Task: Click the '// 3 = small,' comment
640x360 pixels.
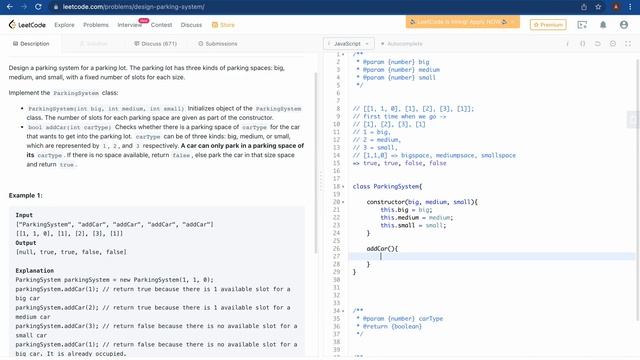Action: pos(375,148)
